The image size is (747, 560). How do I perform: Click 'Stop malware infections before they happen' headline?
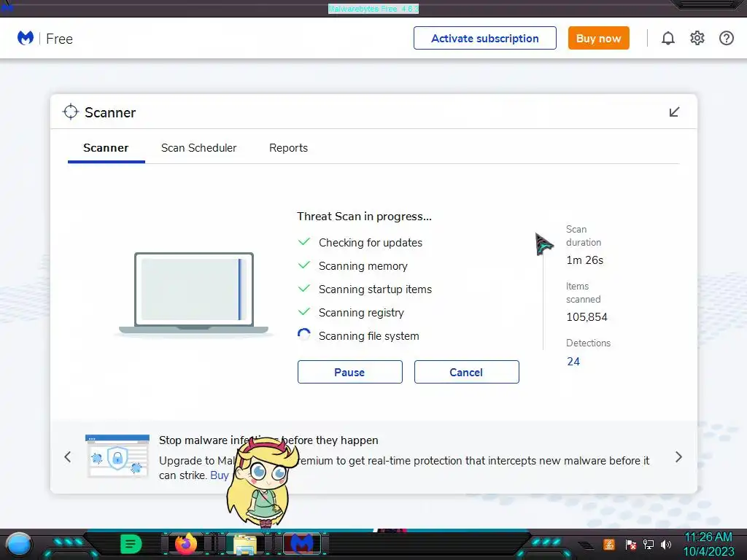click(x=268, y=440)
